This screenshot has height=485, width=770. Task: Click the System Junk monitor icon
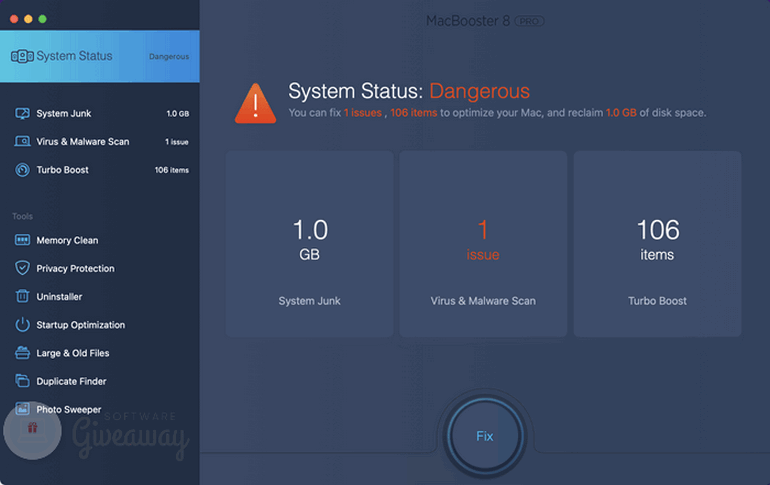(22, 113)
